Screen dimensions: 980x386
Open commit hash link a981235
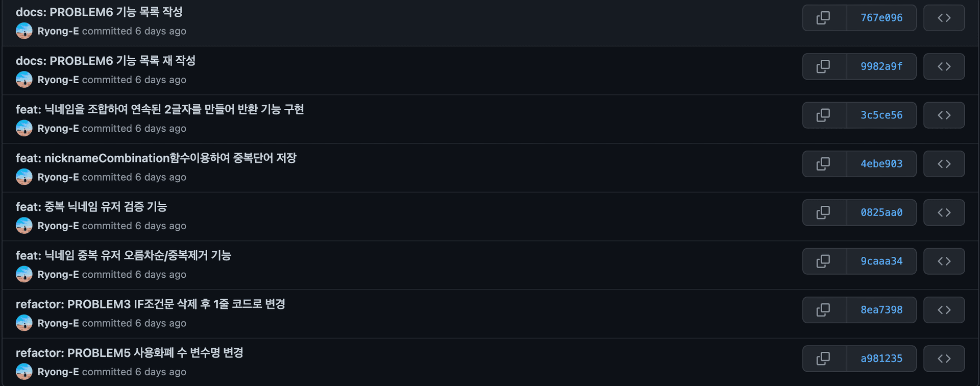[x=881, y=358]
